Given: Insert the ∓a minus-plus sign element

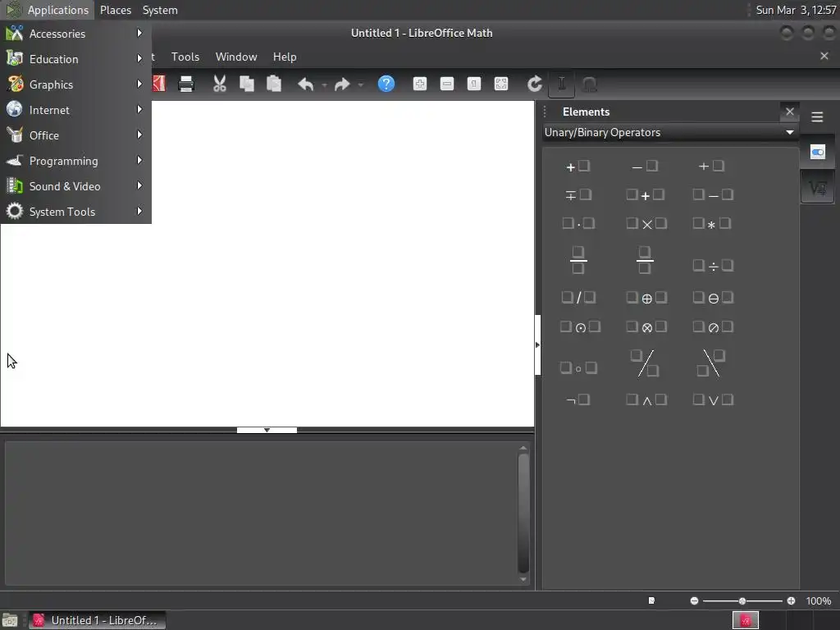Looking at the screenshot, I should click(578, 195).
